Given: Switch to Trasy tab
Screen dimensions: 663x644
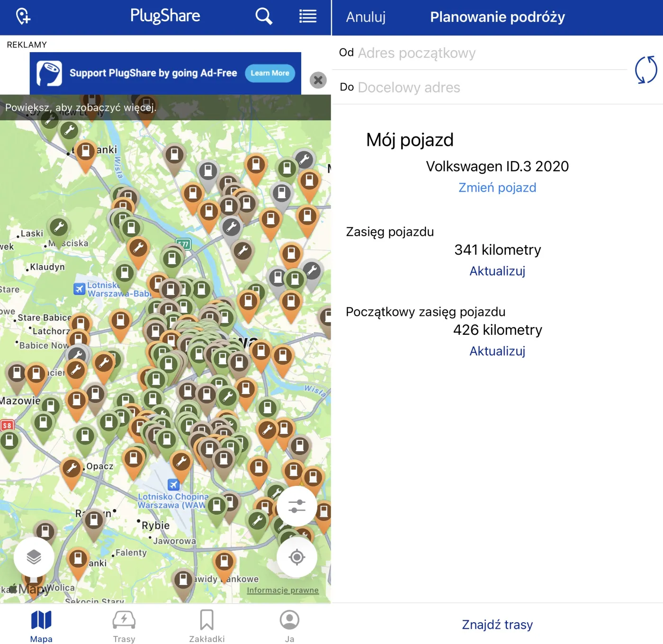Looking at the screenshot, I should [x=124, y=626].
